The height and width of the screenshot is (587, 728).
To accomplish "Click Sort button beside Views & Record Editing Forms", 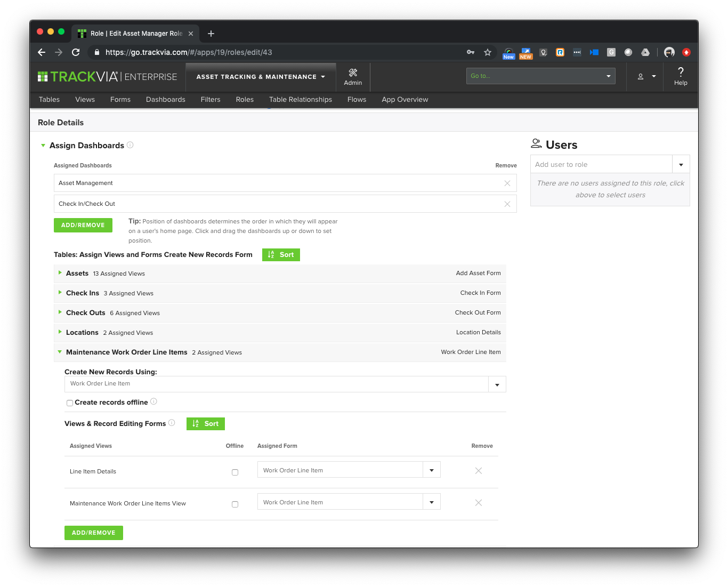I will [206, 424].
